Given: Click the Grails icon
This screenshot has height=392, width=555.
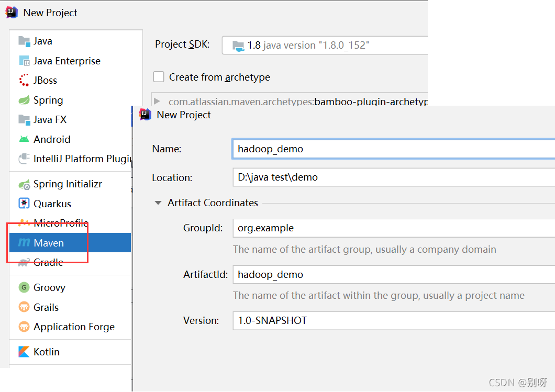Looking at the screenshot, I should [x=24, y=307].
